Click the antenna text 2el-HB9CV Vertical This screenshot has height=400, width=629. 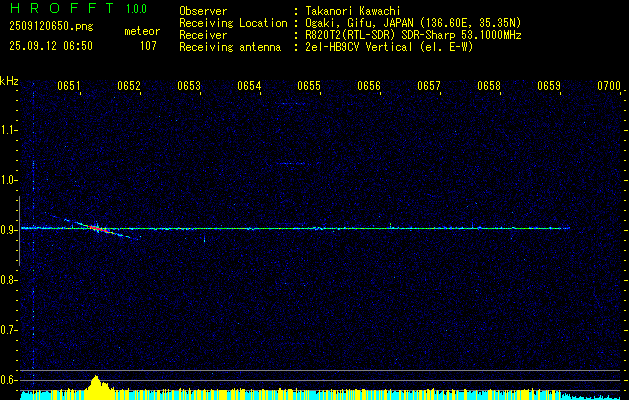click(x=359, y=47)
